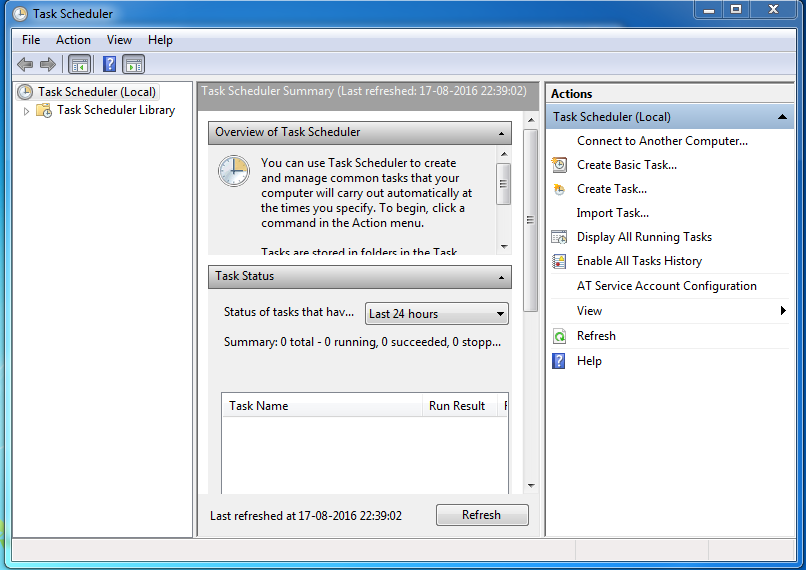Image resolution: width=806 pixels, height=570 pixels.
Task: Click the Task Name column header
Action: pyautogui.click(x=322, y=406)
